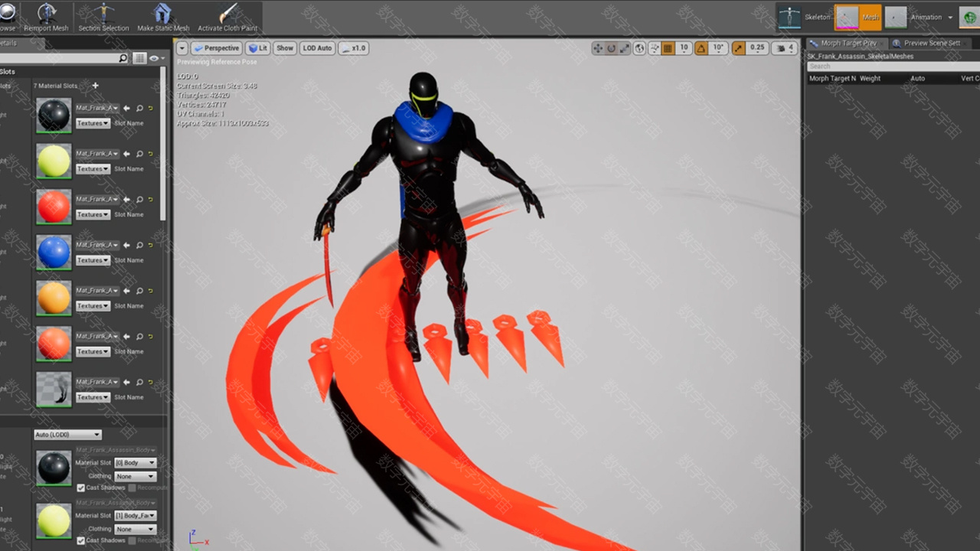
Task: Toggle rotation angle snapping
Action: (701, 48)
